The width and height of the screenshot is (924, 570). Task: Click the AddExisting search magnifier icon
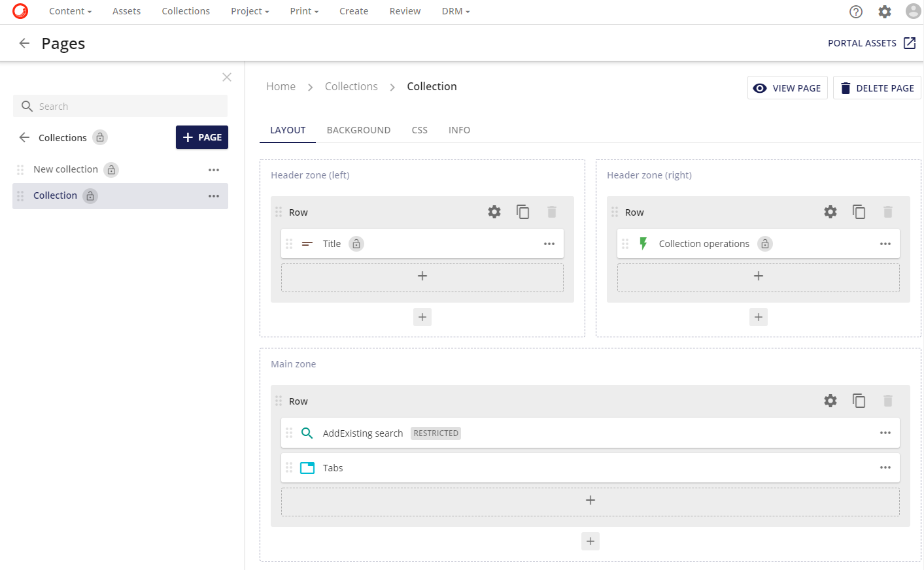[307, 433]
